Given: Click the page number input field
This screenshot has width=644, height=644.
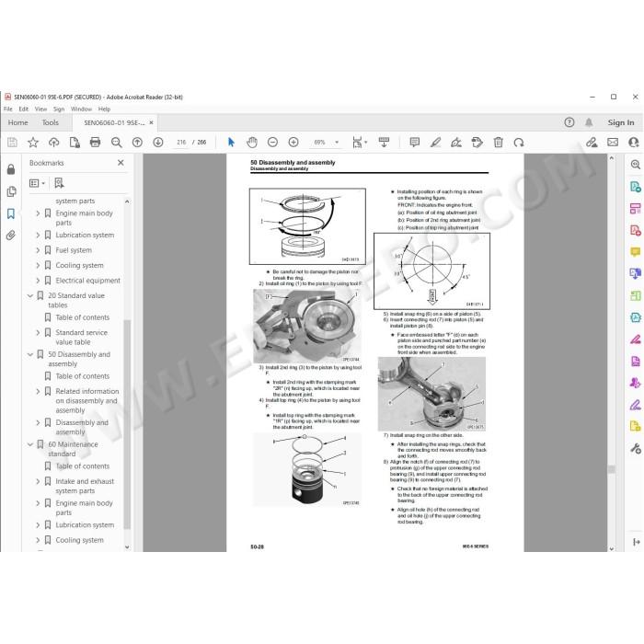Looking at the screenshot, I should pyautogui.click(x=181, y=142).
